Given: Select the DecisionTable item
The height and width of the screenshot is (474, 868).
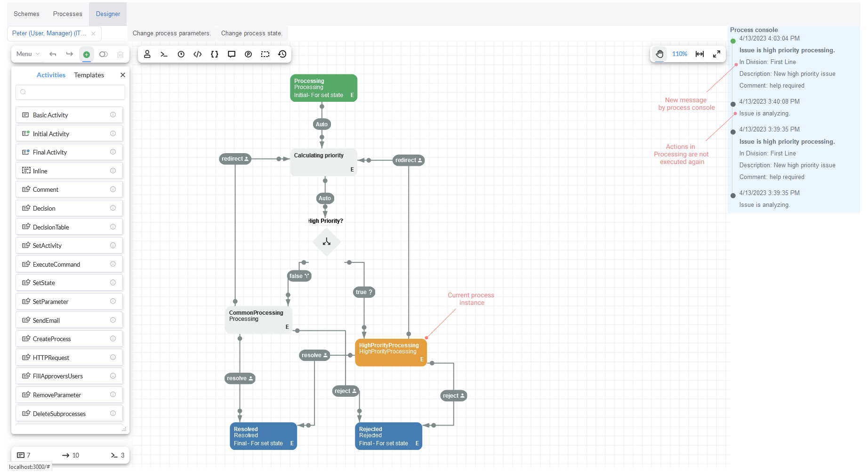Looking at the screenshot, I should coord(69,227).
